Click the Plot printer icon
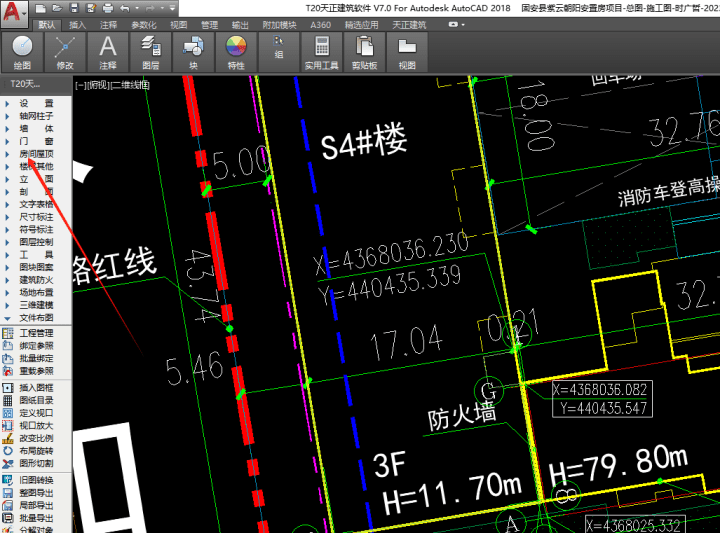 pos(107,8)
